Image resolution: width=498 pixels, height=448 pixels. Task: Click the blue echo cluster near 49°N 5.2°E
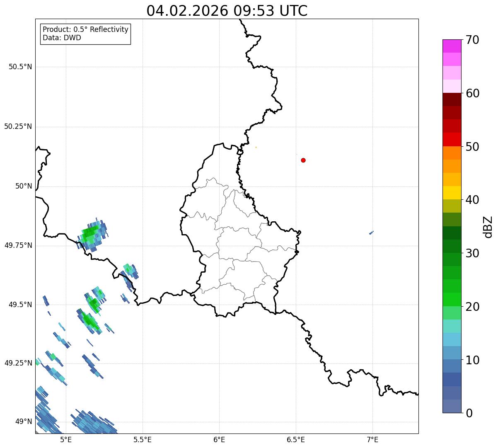[x=93, y=422]
